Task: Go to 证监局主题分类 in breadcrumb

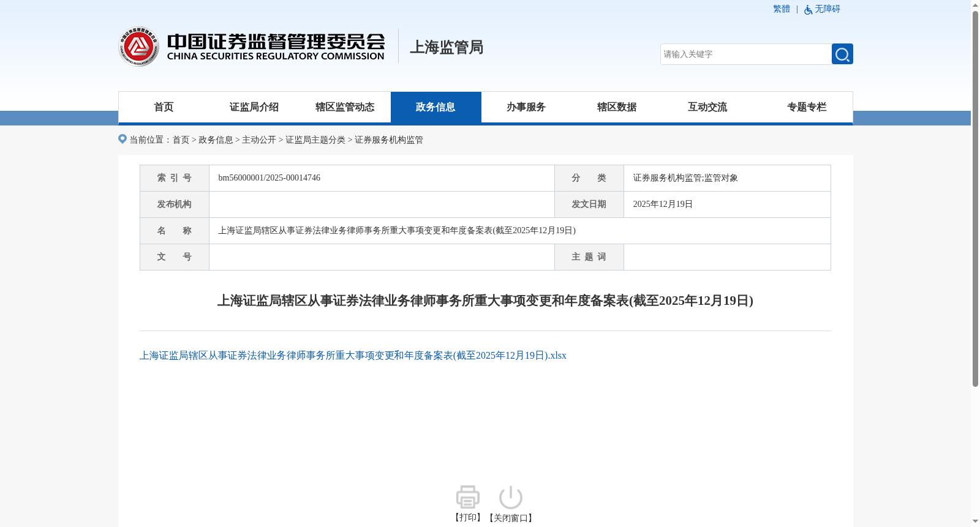Action: [315, 140]
